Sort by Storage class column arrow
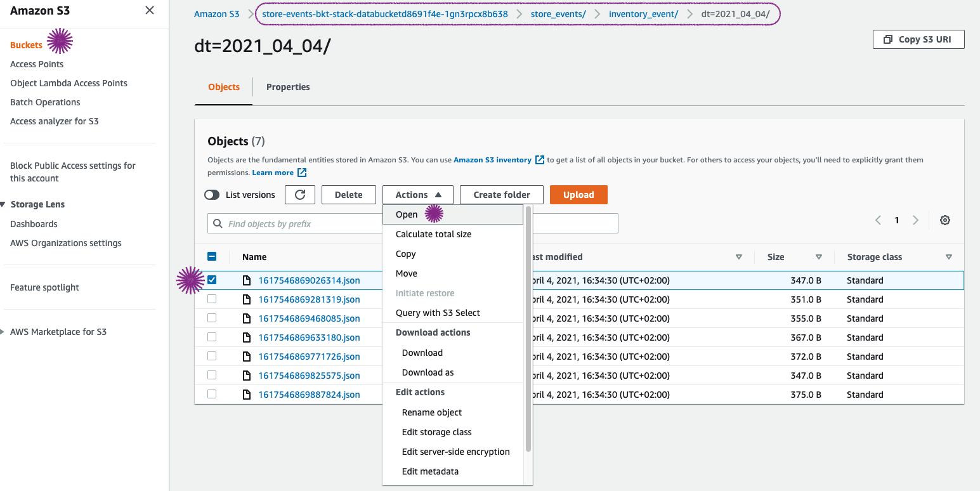Viewport: 980px width, 491px height. click(x=949, y=257)
